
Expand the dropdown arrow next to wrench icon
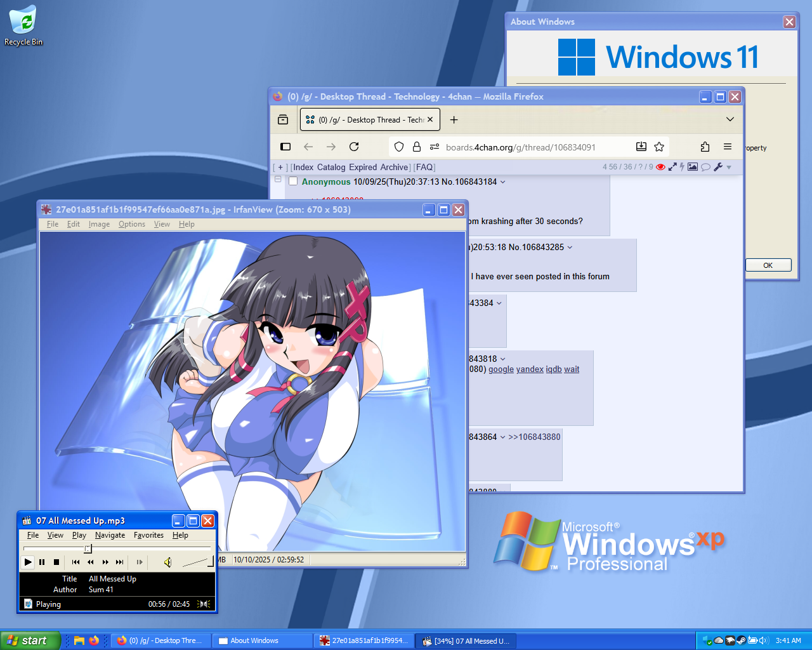729,168
